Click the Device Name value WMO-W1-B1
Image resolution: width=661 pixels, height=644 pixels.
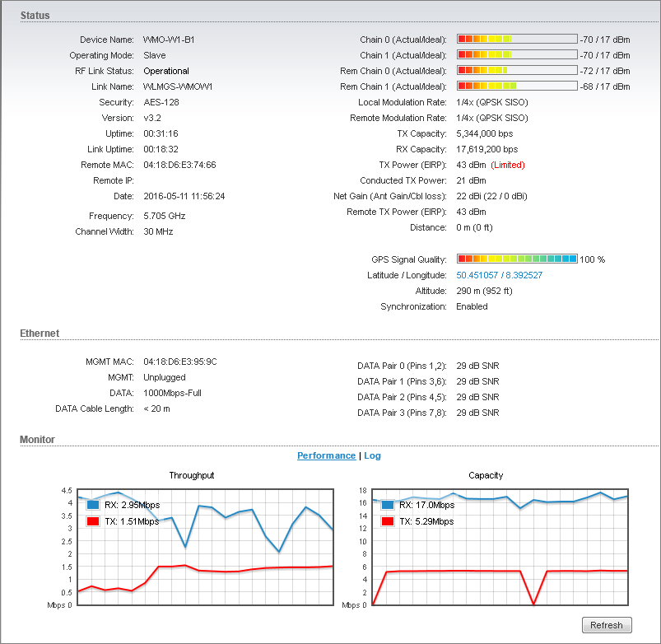[x=168, y=40]
